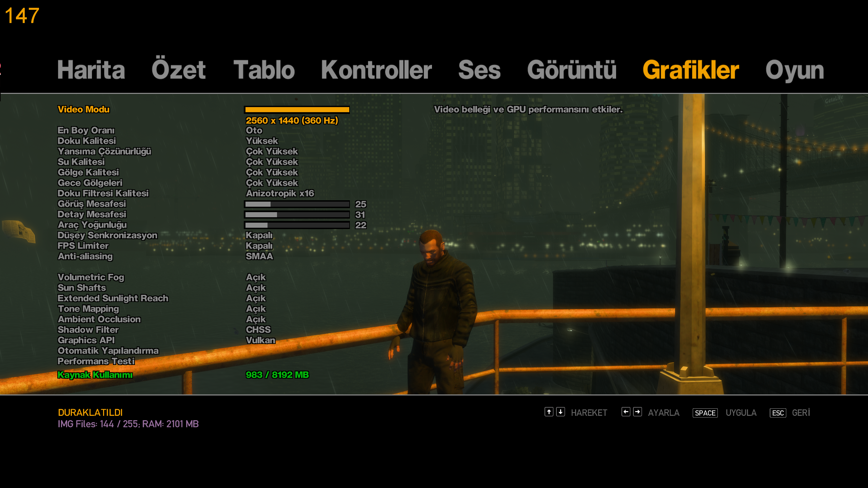Adjust the Video Modu slider
The width and height of the screenshot is (868, 488).
tap(297, 109)
